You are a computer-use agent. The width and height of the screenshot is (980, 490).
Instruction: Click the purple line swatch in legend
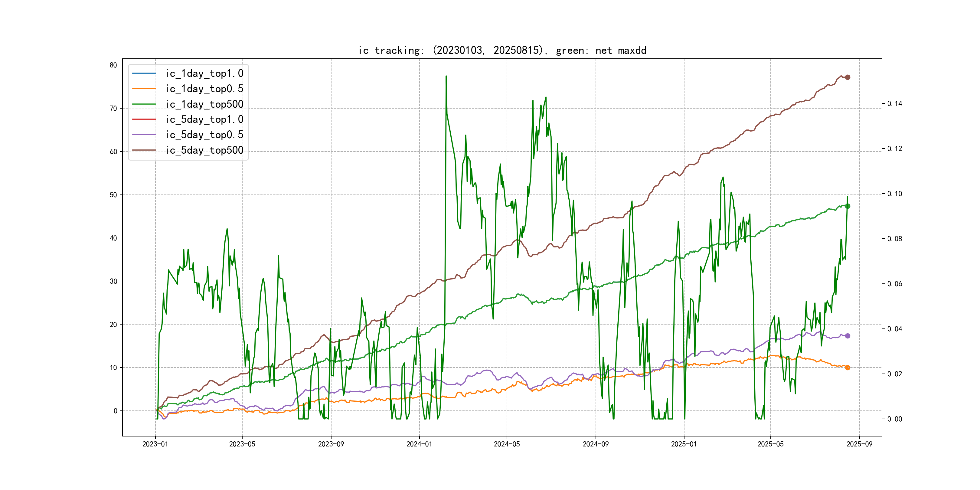click(144, 135)
